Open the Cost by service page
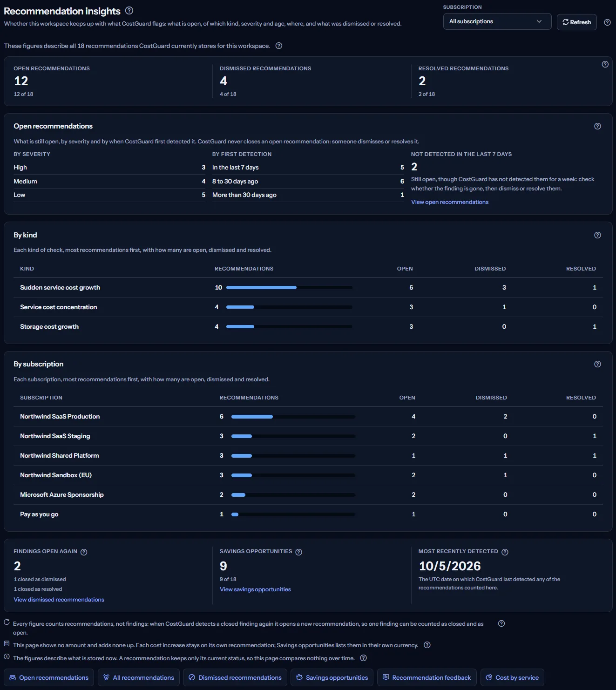The width and height of the screenshot is (616, 690). [x=512, y=678]
